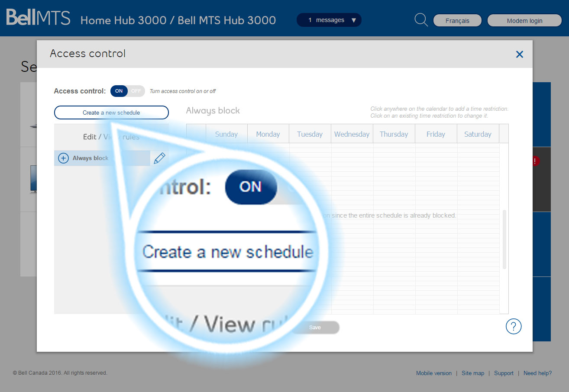Open the help question mark icon
Viewport: 569px width, 392px height.
(514, 326)
